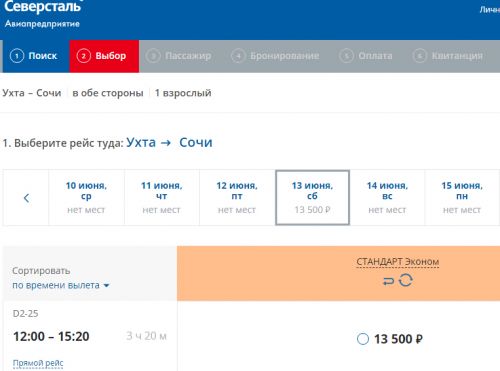
Task: Select date 14 июня, вс
Action: 387,198
